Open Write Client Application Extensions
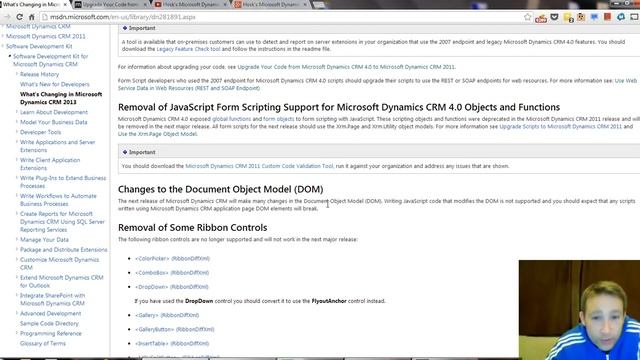This screenshot has width=640, height=360. tap(50, 164)
